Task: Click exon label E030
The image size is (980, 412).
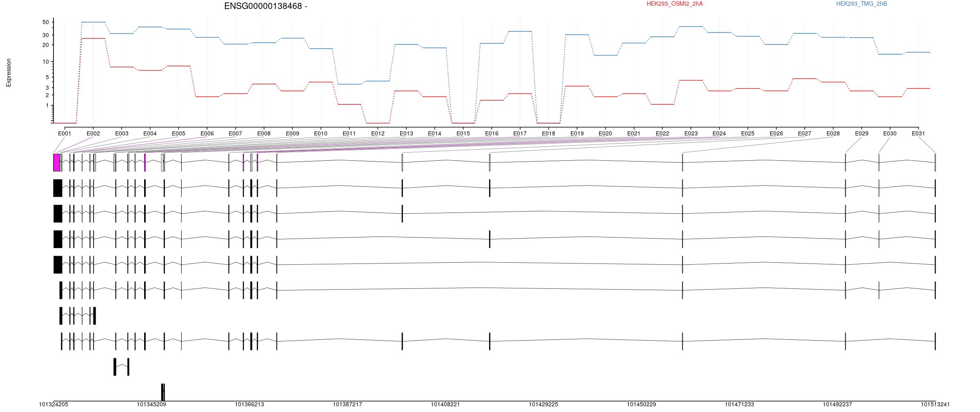Action: coord(890,133)
